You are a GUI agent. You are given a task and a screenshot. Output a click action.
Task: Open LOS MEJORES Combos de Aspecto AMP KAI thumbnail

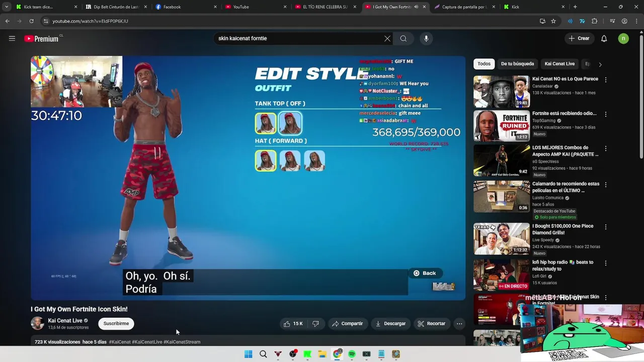tap(502, 160)
